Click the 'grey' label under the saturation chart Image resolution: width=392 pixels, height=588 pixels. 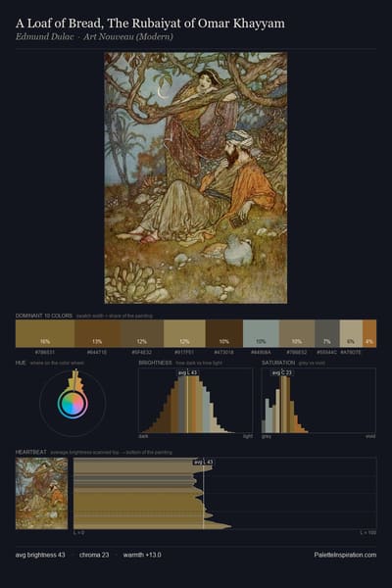point(267,436)
